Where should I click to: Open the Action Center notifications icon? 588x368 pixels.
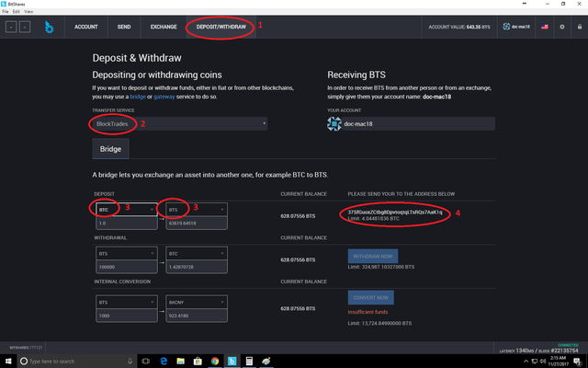pyautogui.click(x=578, y=362)
